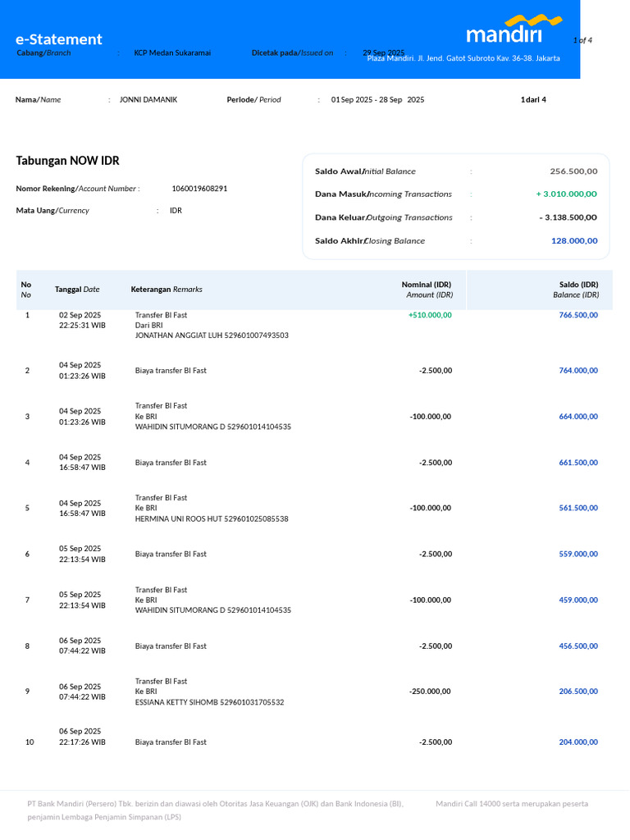Select amount +510.000,00 in row 1
The width and height of the screenshot is (630, 840).
pyautogui.click(x=430, y=315)
